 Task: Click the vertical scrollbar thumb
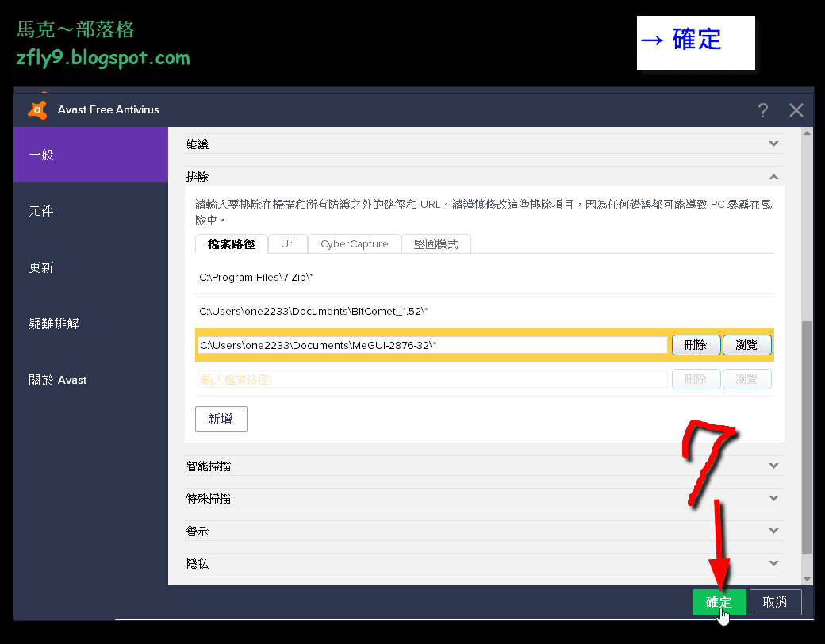(x=807, y=437)
